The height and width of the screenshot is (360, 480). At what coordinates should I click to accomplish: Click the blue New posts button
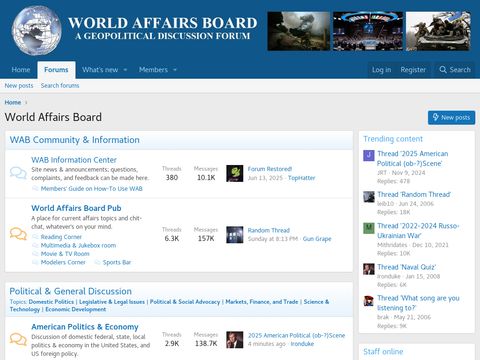click(451, 117)
